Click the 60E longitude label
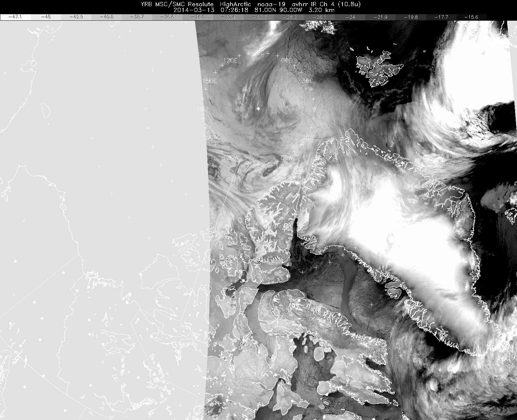 287,60
